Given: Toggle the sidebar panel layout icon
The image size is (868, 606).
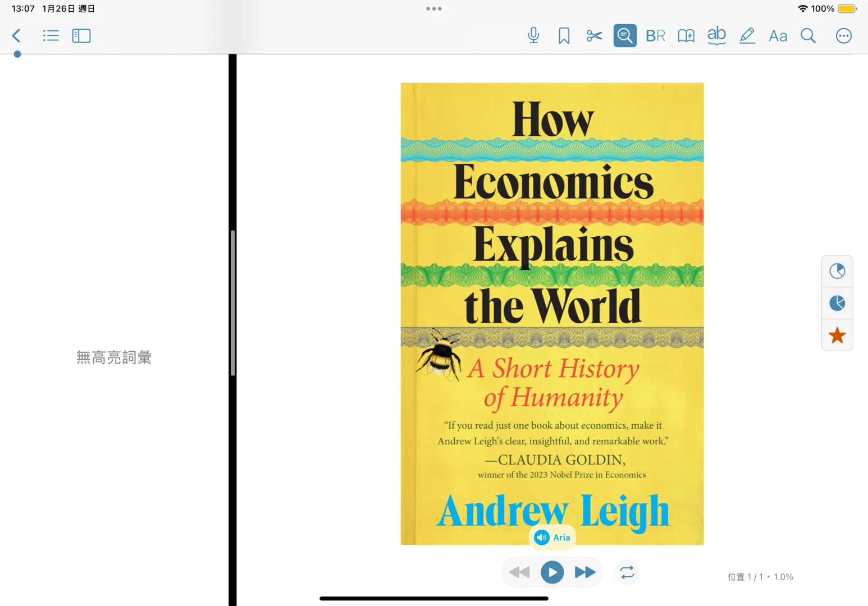Looking at the screenshot, I should coord(81,36).
